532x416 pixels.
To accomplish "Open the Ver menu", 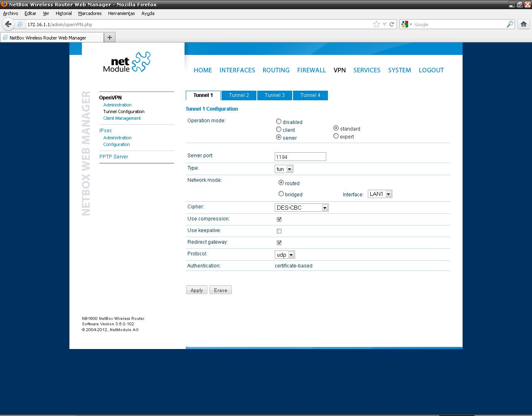I will pos(46,13).
